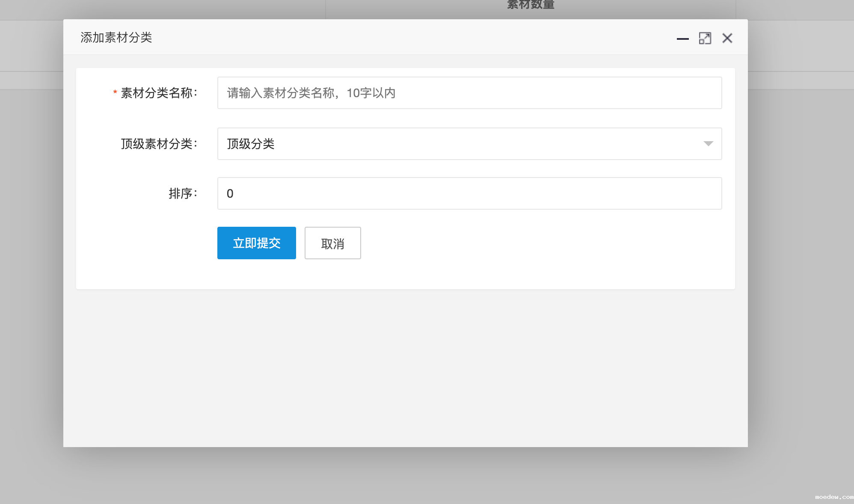
Task: Minimize the 添加素材分类 dialog
Action: (x=682, y=39)
